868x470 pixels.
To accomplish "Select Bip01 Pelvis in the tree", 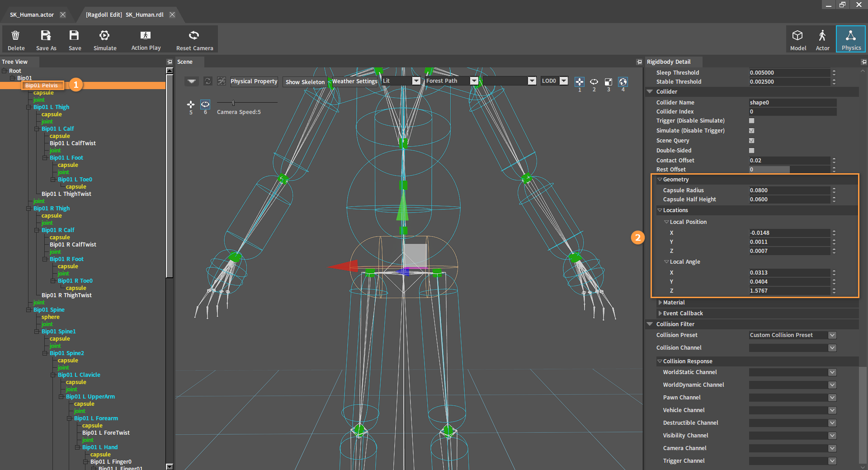I will pos(42,85).
